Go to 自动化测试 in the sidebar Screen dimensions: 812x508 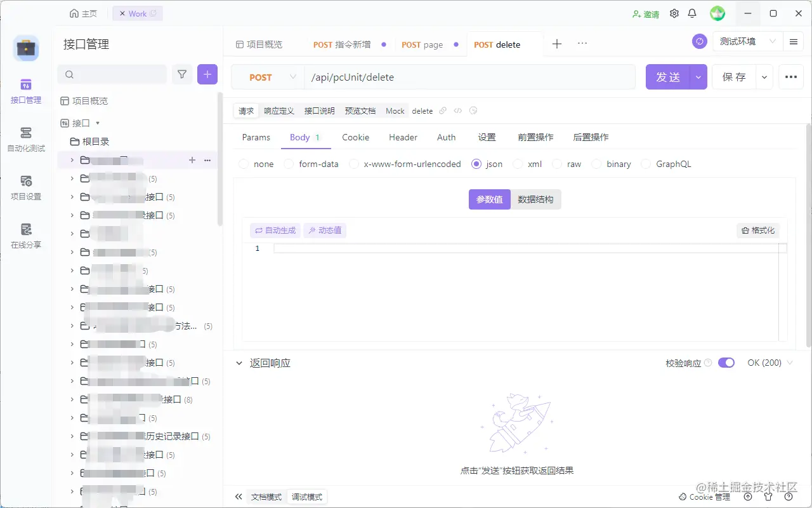tap(26, 140)
